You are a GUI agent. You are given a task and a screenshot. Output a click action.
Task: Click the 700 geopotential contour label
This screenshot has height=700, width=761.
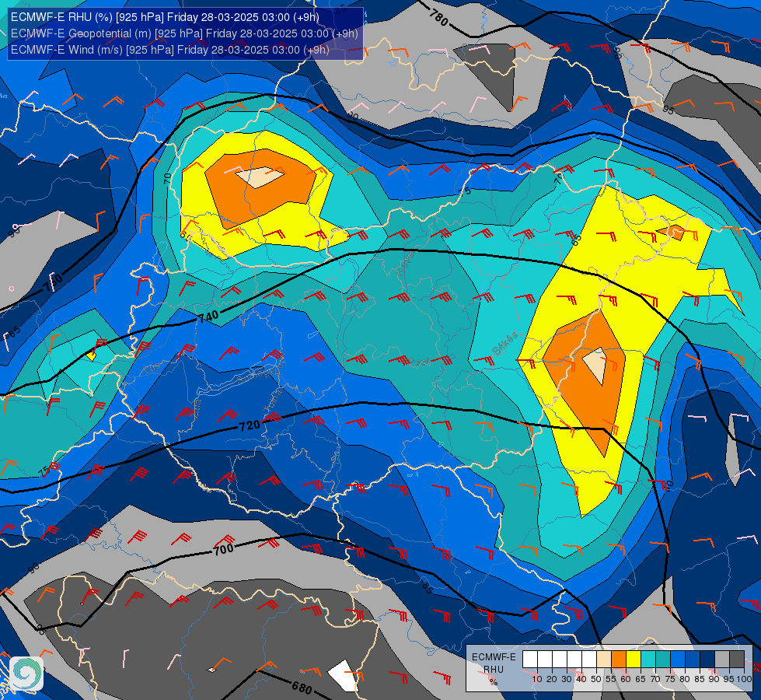[224, 550]
